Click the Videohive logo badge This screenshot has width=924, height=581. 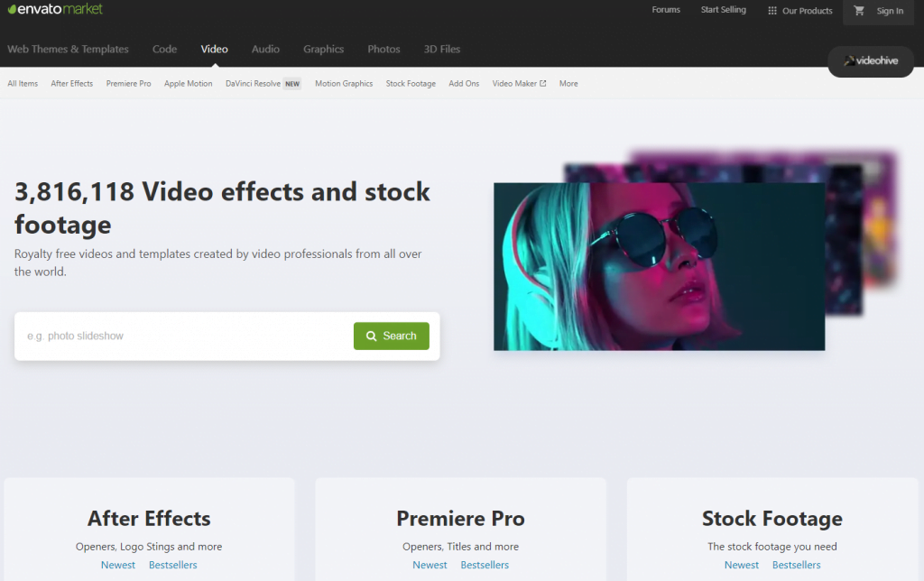[x=871, y=60]
